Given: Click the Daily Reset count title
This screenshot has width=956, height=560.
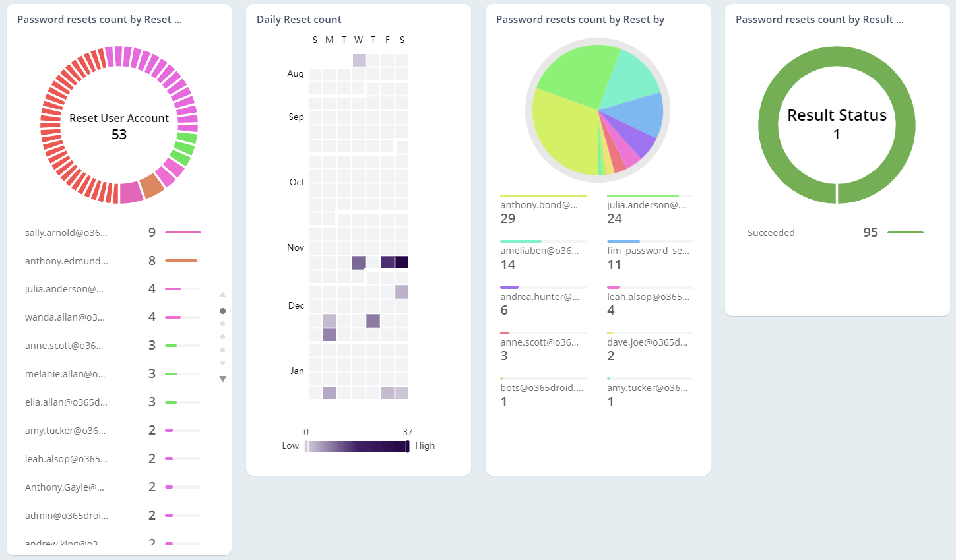Looking at the screenshot, I should [299, 20].
